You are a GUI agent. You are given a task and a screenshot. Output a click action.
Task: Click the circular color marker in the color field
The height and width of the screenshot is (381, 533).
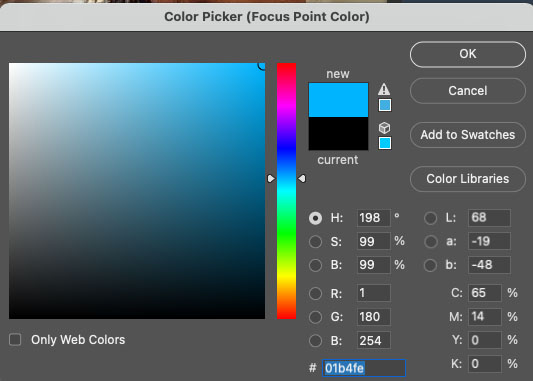(262, 66)
